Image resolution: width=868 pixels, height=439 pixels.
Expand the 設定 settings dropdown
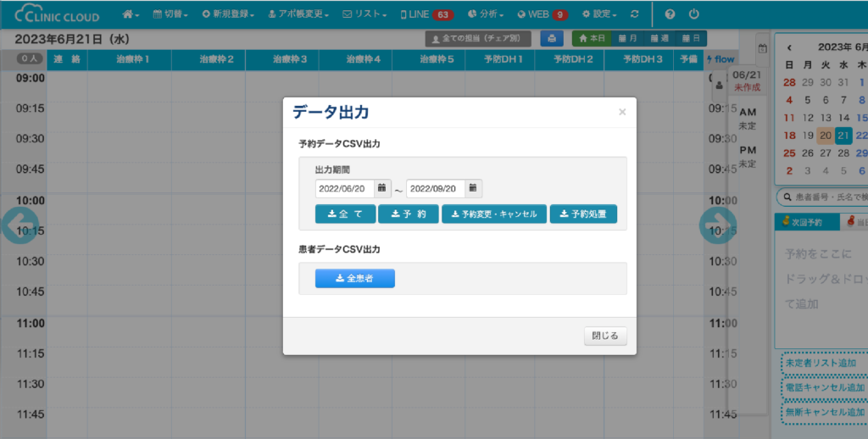[x=599, y=14]
